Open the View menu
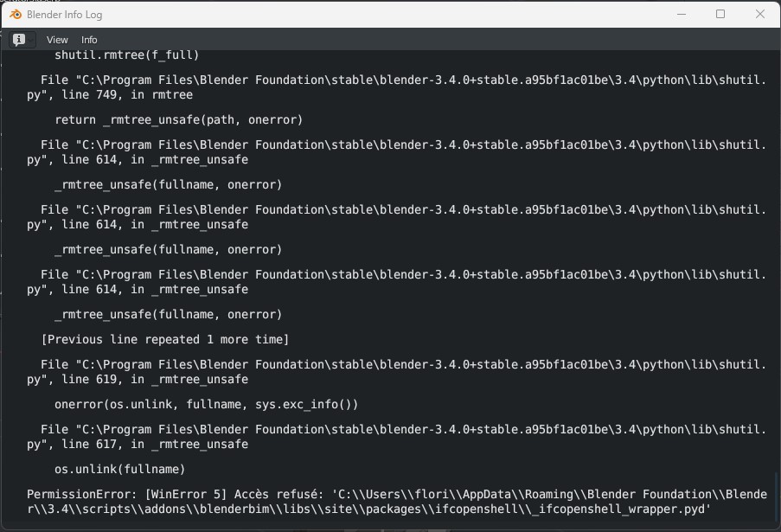Screen dimensions: 781x532 click(x=57, y=40)
